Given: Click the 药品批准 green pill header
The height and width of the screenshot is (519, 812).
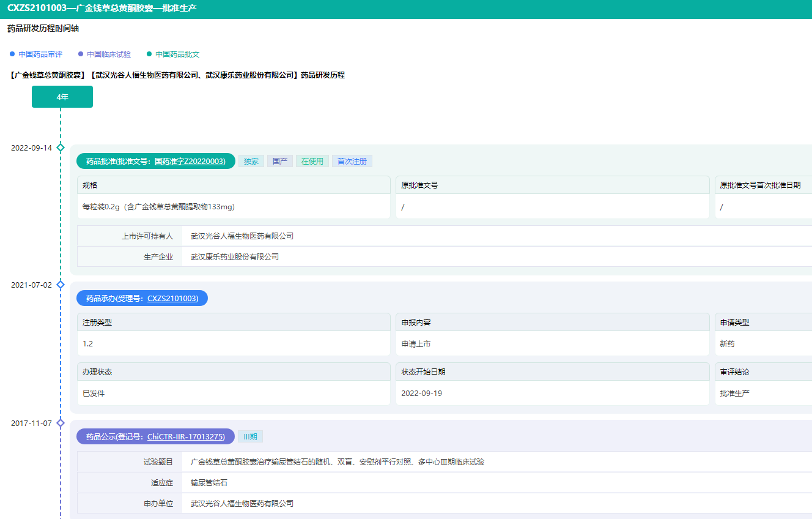Looking at the screenshot, I should point(110,162).
